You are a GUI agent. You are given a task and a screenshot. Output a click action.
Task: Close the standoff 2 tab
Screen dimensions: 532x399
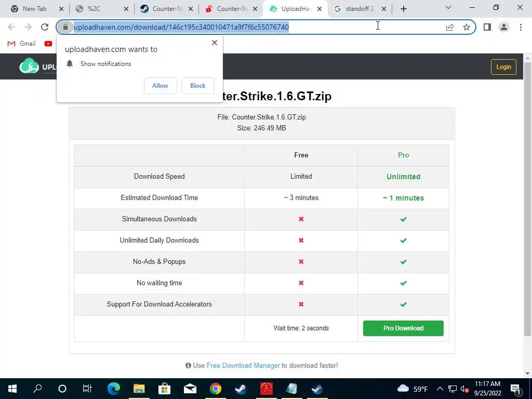tap(384, 9)
